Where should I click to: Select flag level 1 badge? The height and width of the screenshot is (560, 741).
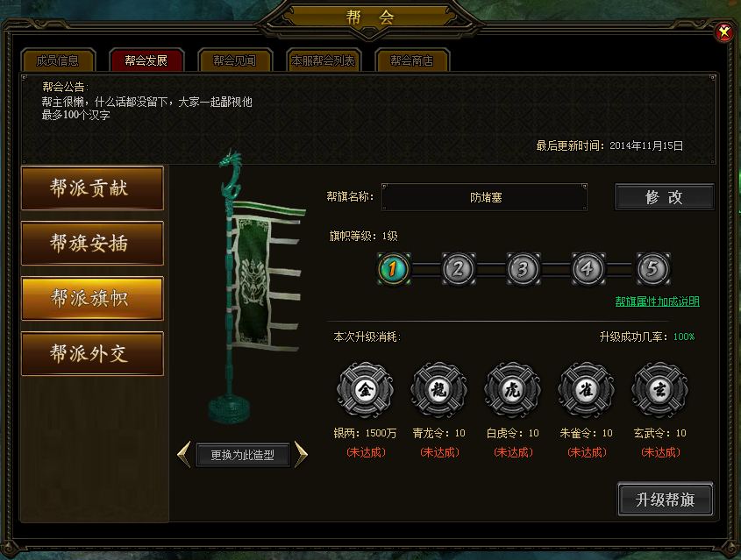click(393, 269)
